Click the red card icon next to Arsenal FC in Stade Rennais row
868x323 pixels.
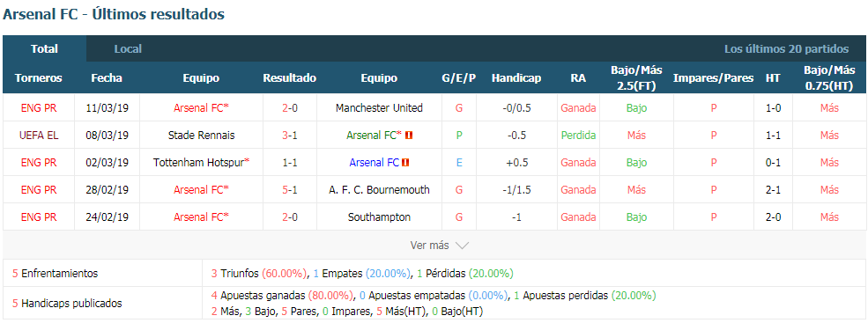[x=409, y=135]
